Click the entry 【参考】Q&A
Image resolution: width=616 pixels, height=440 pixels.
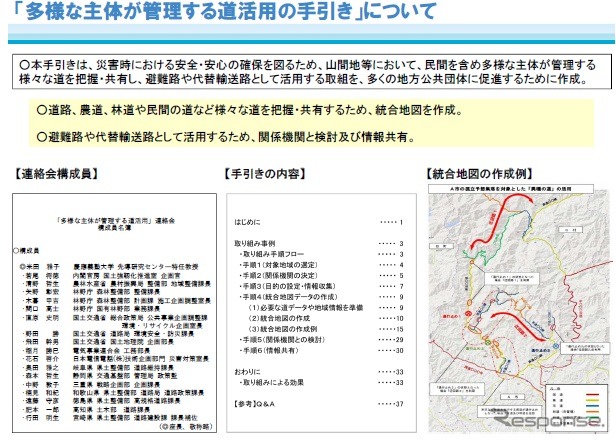pos(254,404)
